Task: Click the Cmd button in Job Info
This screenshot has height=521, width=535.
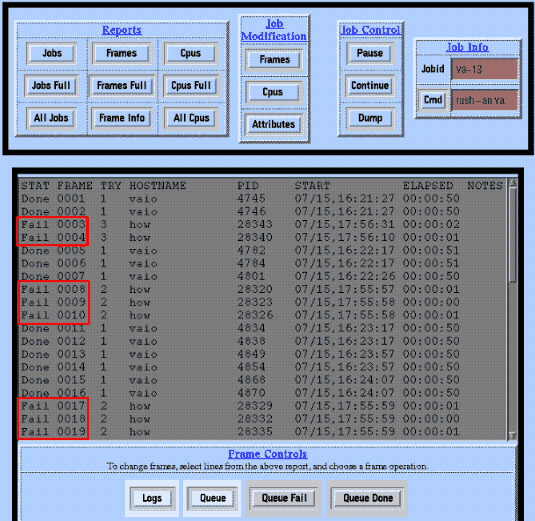Action: coord(433,100)
